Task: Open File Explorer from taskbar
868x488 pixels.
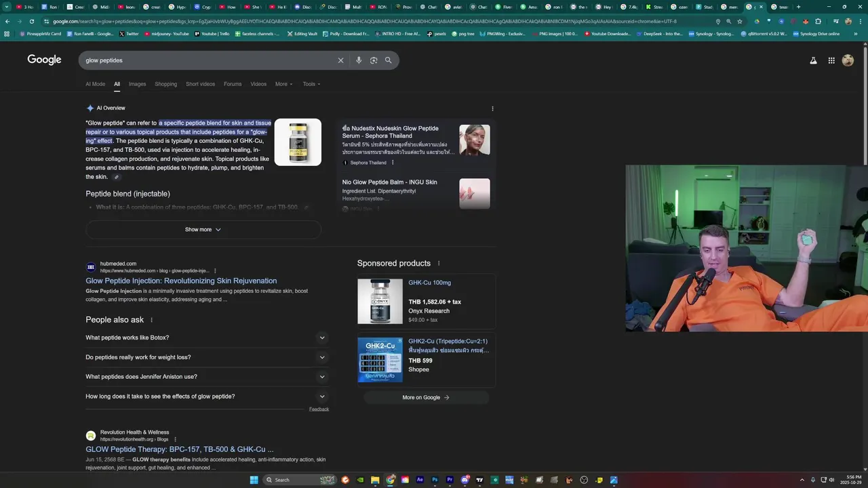Action: pyautogui.click(x=375, y=480)
